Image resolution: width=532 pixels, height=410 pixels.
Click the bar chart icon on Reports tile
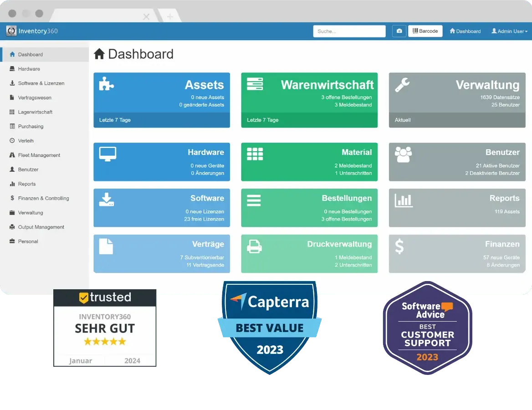click(403, 200)
